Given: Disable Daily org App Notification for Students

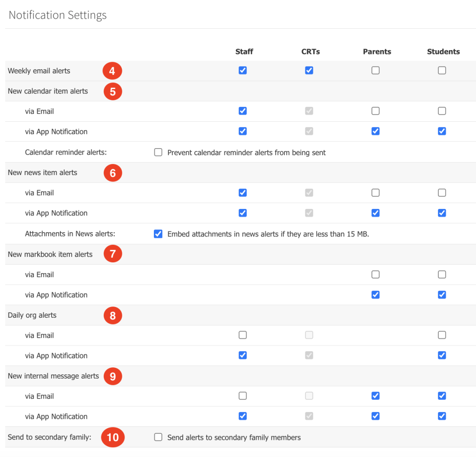Looking at the screenshot, I should (442, 355).
